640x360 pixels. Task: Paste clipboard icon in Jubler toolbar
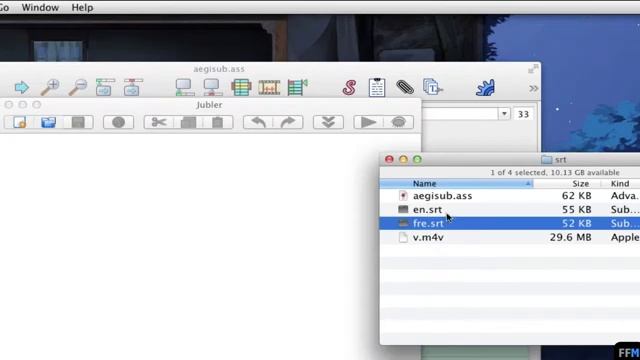tap(218, 122)
